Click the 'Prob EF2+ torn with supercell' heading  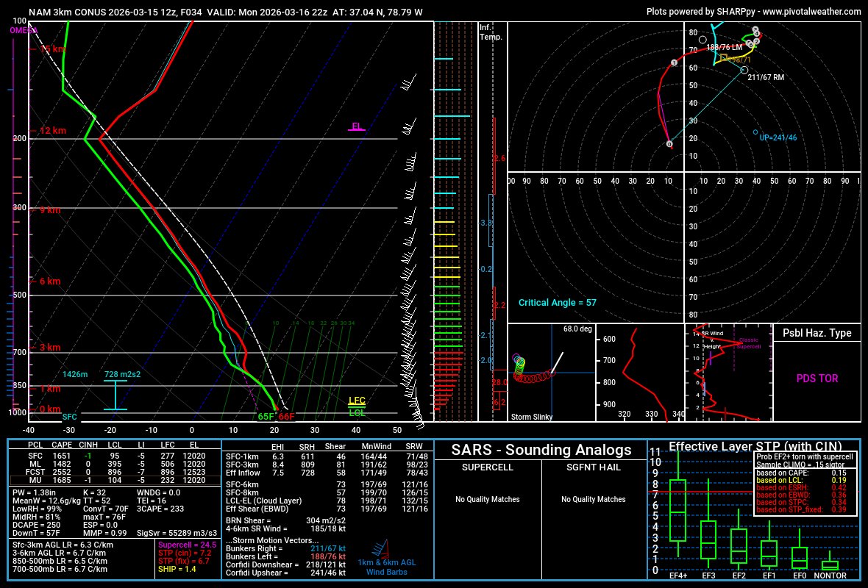805,457
